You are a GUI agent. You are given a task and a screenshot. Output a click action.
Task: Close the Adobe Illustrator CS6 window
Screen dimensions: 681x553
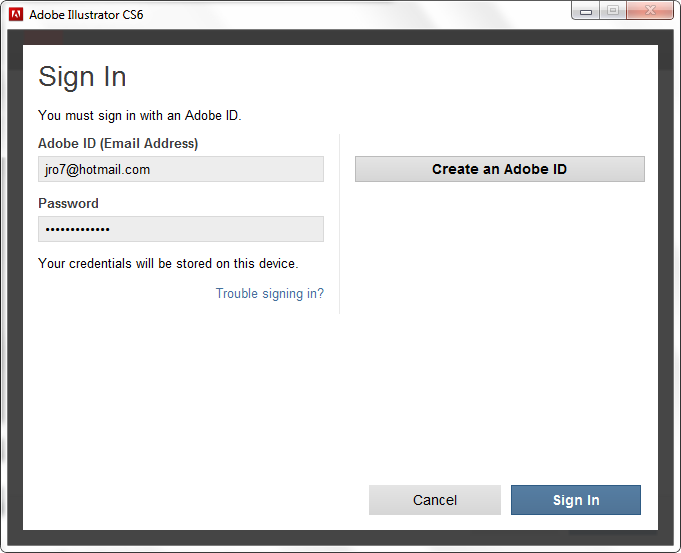(x=648, y=11)
